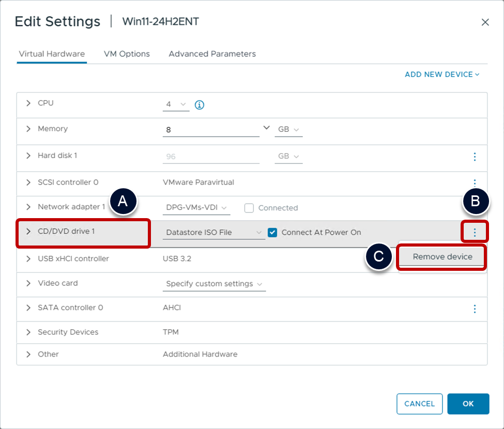
Task: Expand the Security Devices row
Action: [x=28, y=332]
